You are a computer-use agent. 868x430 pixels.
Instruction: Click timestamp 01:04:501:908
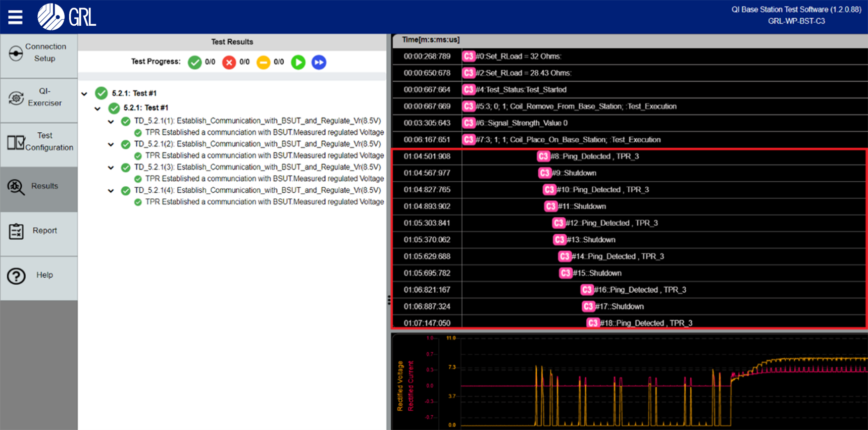coord(427,156)
